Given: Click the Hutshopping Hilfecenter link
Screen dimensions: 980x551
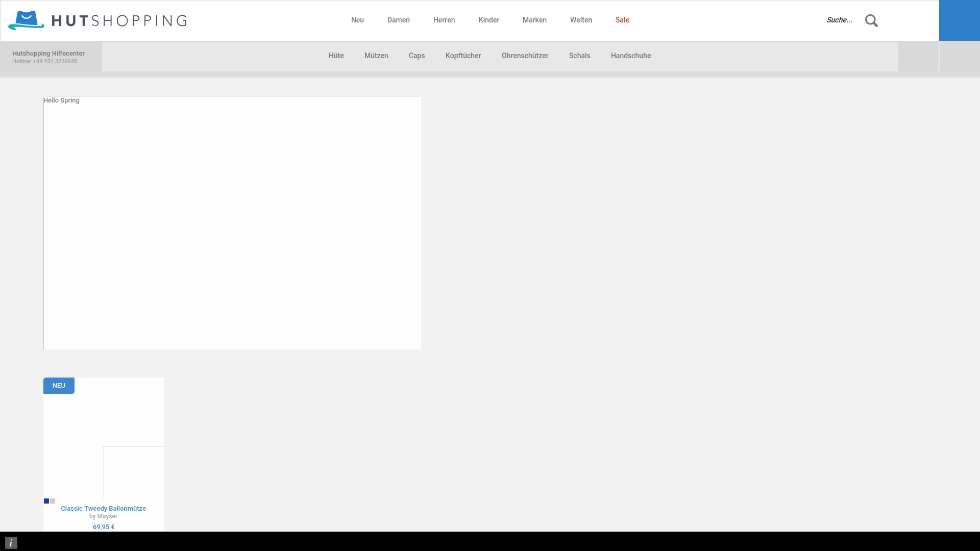Looking at the screenshot, I should (48, 53).
